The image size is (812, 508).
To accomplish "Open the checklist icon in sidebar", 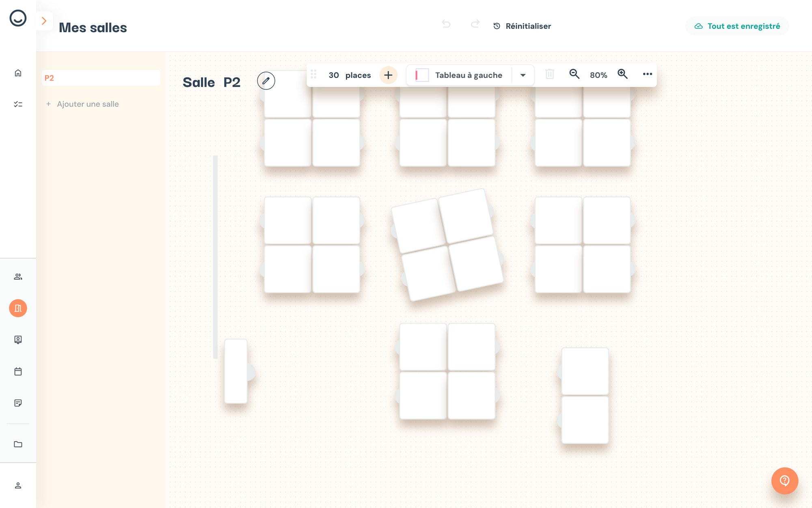I will pos(18,104).
